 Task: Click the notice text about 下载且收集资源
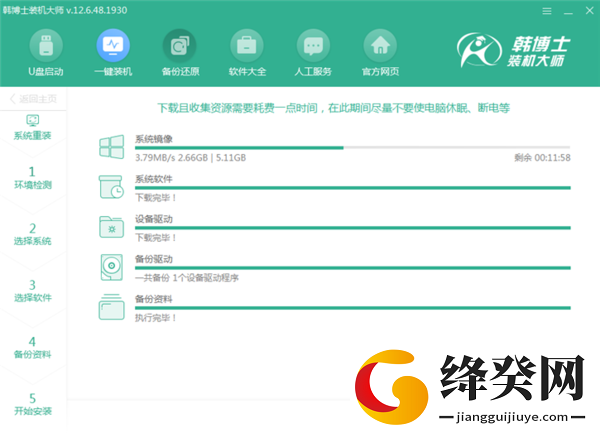click(334, 108)
